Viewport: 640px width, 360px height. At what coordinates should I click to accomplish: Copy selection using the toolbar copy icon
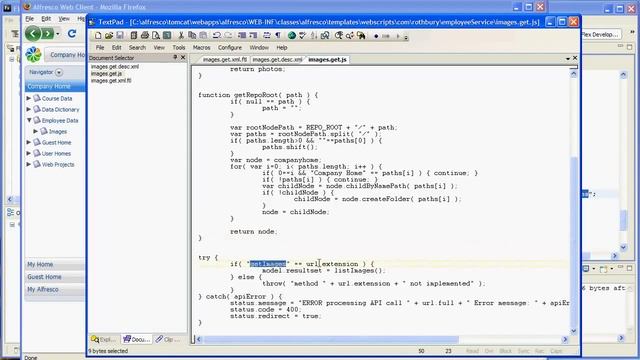coord(192,36)
